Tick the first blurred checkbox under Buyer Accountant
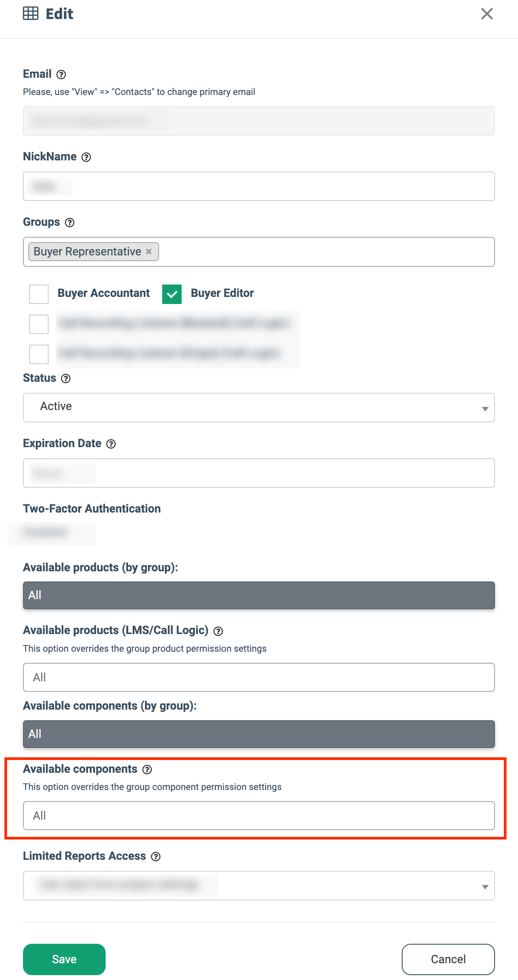Image resolution: width=518 pixels, height=980 pixels. click(39, 324)
